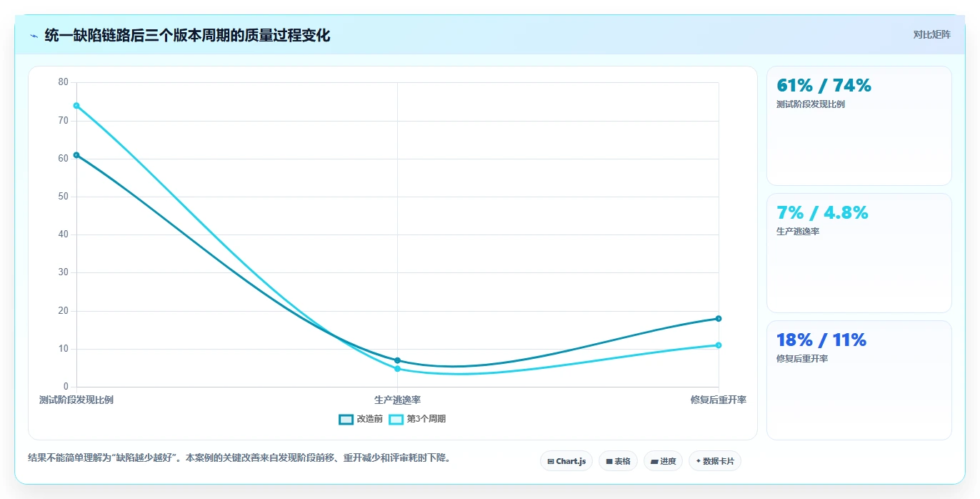Viewport: 980px width, 499px height.
Task: Toggle the 第3个周期 legend entry
Action: 417,419
